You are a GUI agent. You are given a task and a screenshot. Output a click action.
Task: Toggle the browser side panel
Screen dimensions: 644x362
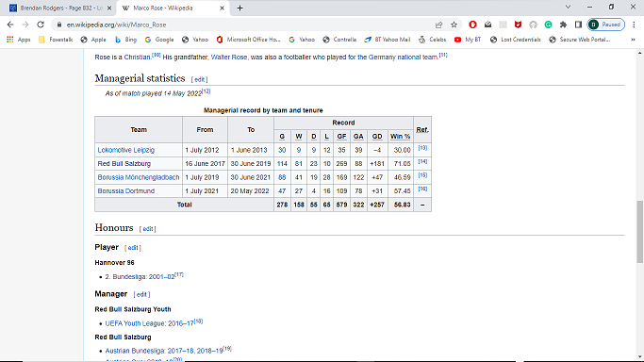click(x=578, y=25)
